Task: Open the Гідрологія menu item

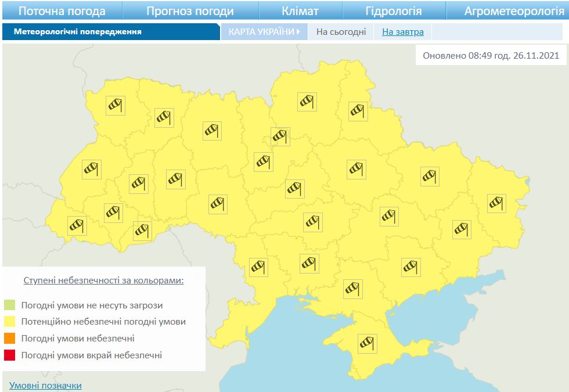Action: 394,11
